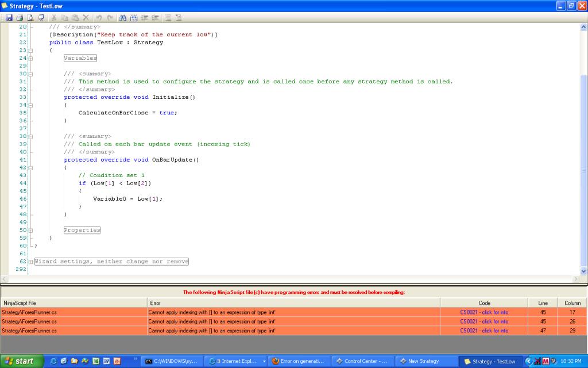
Task: Select error message in the column 26 row
Action: [x=211, y=321]
